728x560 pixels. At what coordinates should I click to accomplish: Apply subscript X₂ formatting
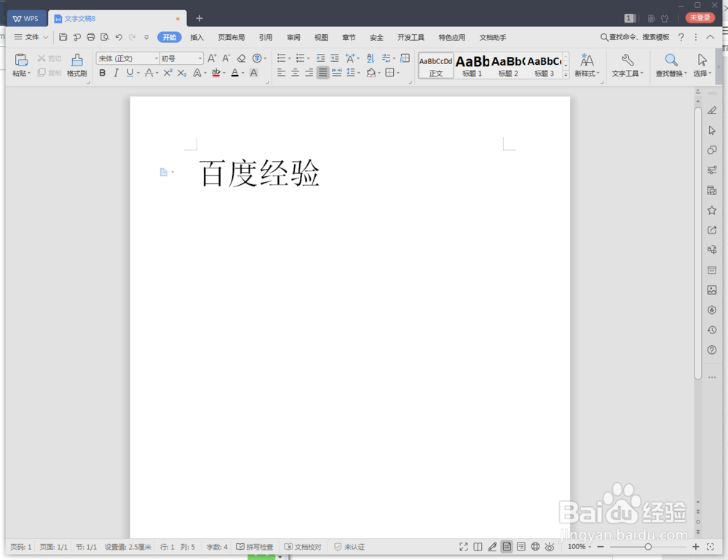pyautogui.click(x=182, y=73)
